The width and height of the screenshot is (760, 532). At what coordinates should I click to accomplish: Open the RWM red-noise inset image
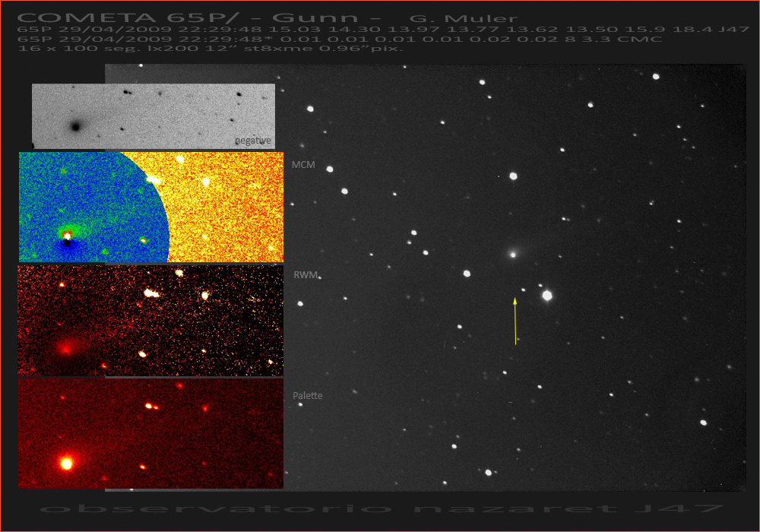150,319
